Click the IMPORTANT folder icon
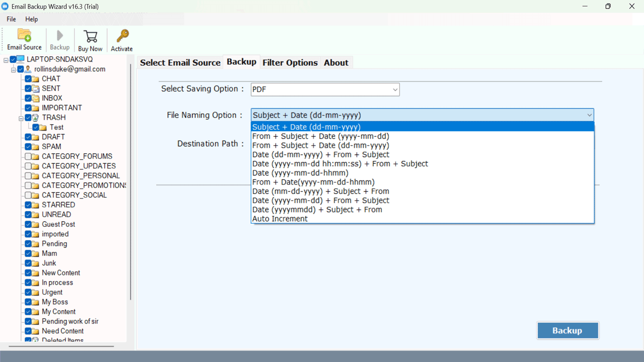The height and width of the screenshot is (362, 644). click(x=36, y=108)
